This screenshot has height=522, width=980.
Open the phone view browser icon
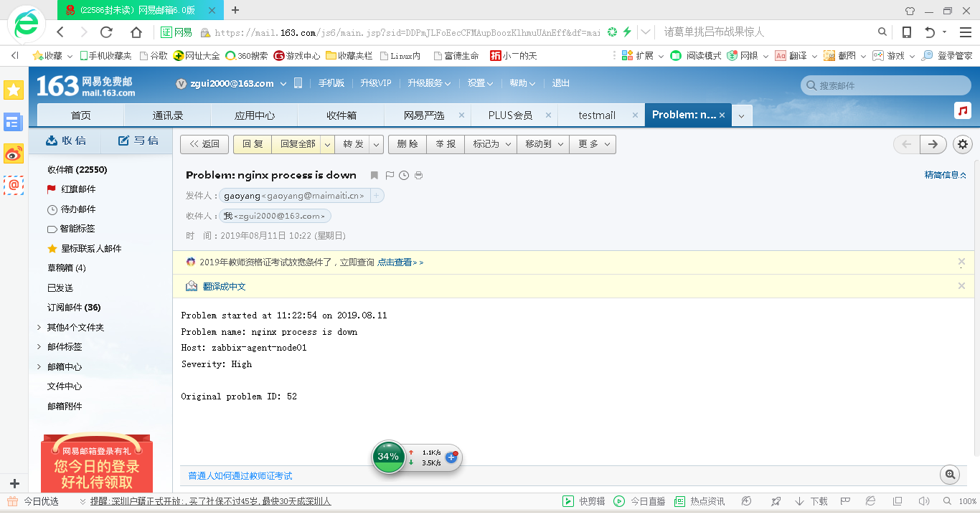coord(907,32)
